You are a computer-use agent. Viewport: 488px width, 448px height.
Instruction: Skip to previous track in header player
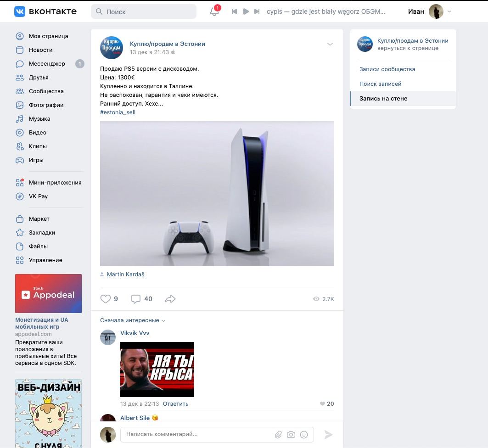[x=234, y=11]
